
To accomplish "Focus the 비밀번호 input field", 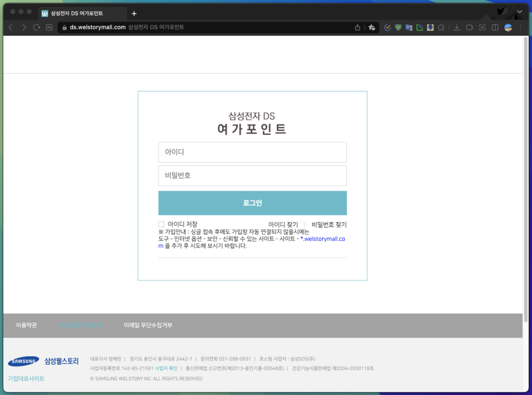I will tap(252, 176).
